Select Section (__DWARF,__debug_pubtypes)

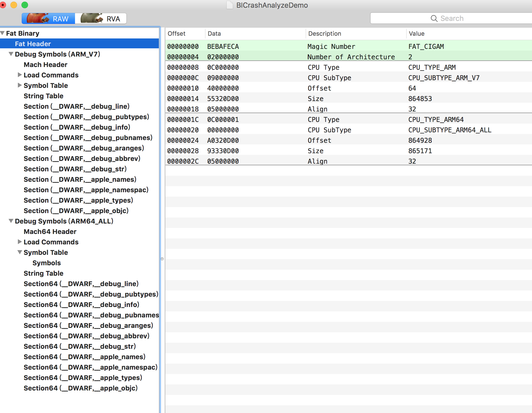tap(86, 117)
